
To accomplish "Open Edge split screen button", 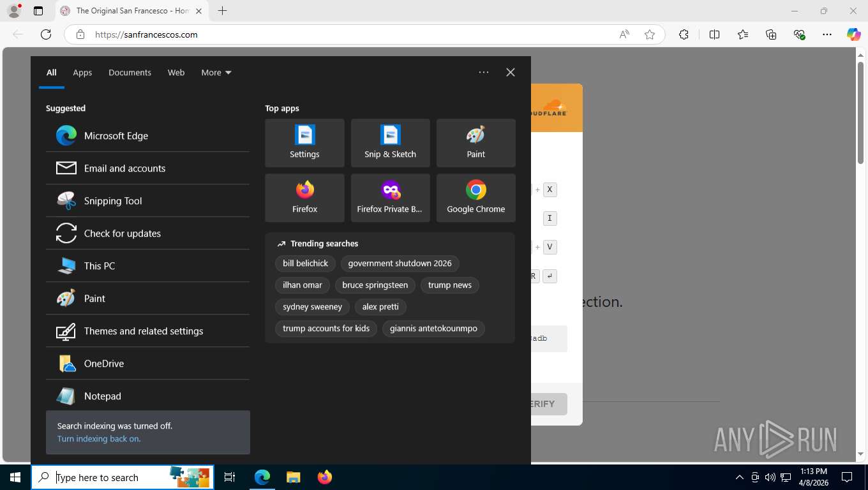I will [x=714, y=34].
